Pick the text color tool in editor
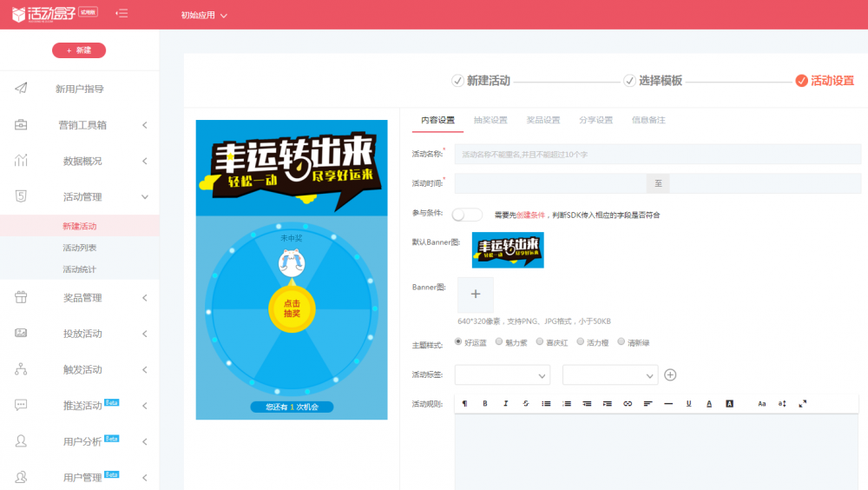 [x=709, y=403]
